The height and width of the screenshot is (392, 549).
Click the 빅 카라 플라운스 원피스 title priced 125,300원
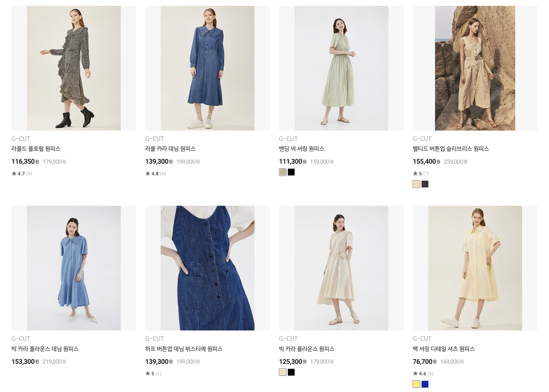point(307,349)
